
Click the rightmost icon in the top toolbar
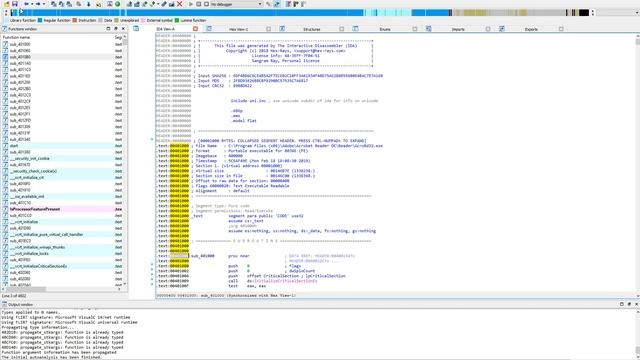303,4
